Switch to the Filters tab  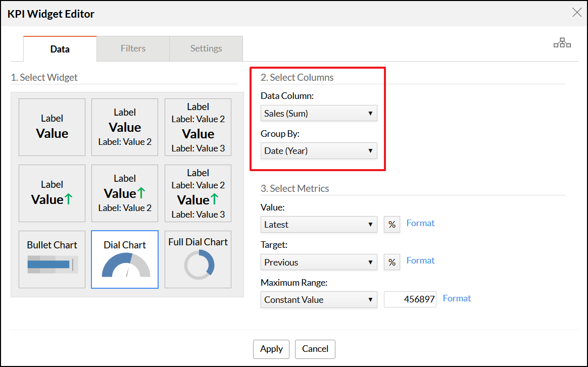point(133,48)
